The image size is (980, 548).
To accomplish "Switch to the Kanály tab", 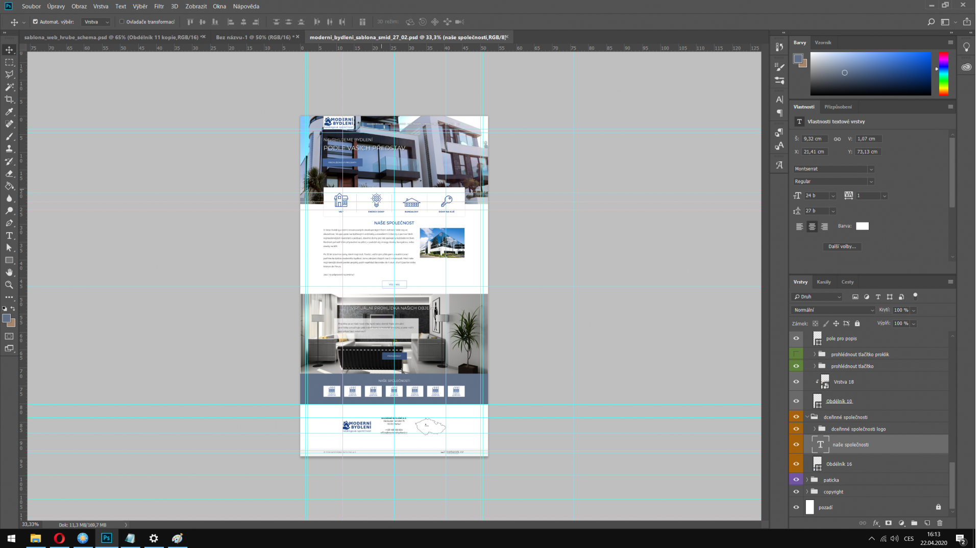I will tap(823, 282).
